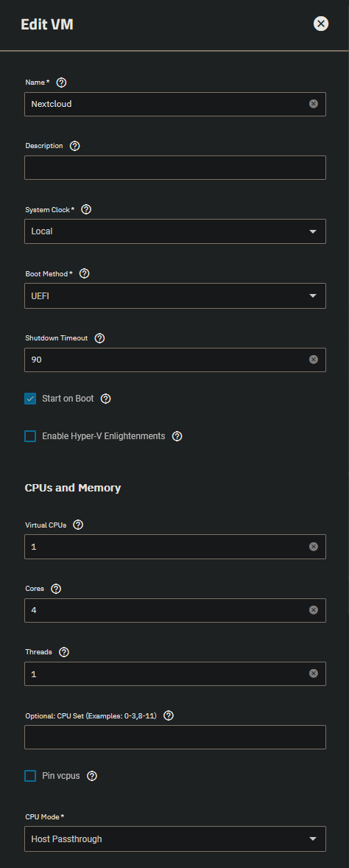This screenshot has width=349, height=868.
Task: Enable Hyper-V Enlightenments checkbox
Action: click(30, 436)
